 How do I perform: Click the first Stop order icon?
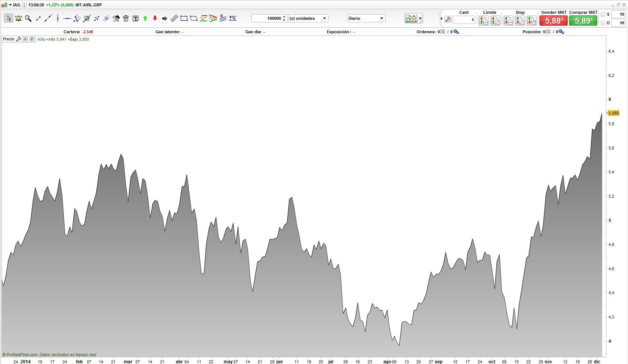tap(508, 20)
